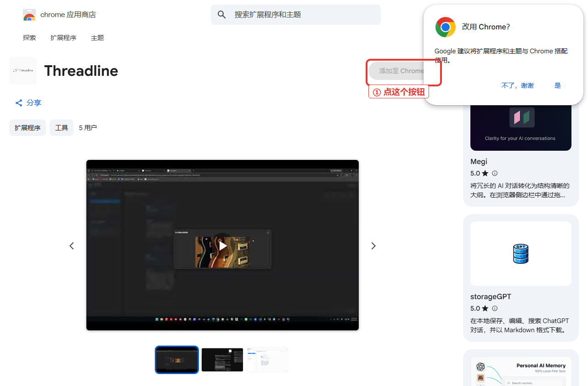Open the storageGPT extension title

tap(491, 297)
